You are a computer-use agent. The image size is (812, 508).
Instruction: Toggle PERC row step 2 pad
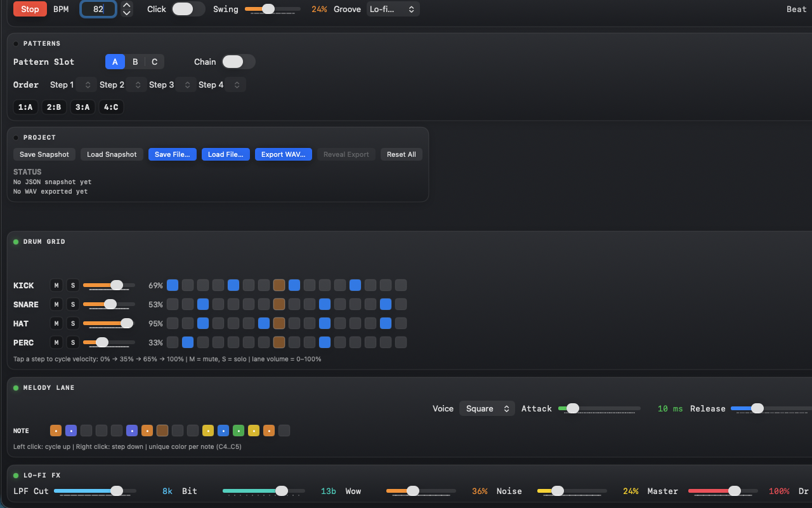pyautogui.click(x=188, y=342)
